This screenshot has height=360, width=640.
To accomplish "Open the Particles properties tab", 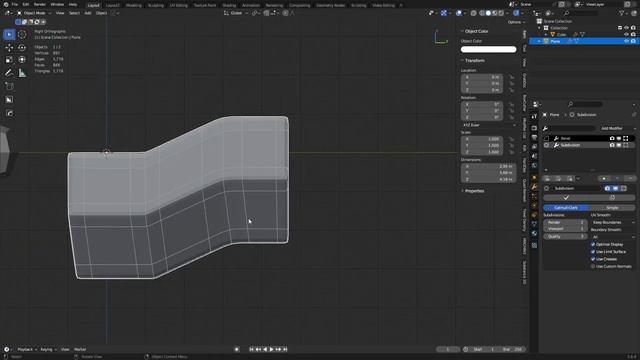I will coord(534,196).
